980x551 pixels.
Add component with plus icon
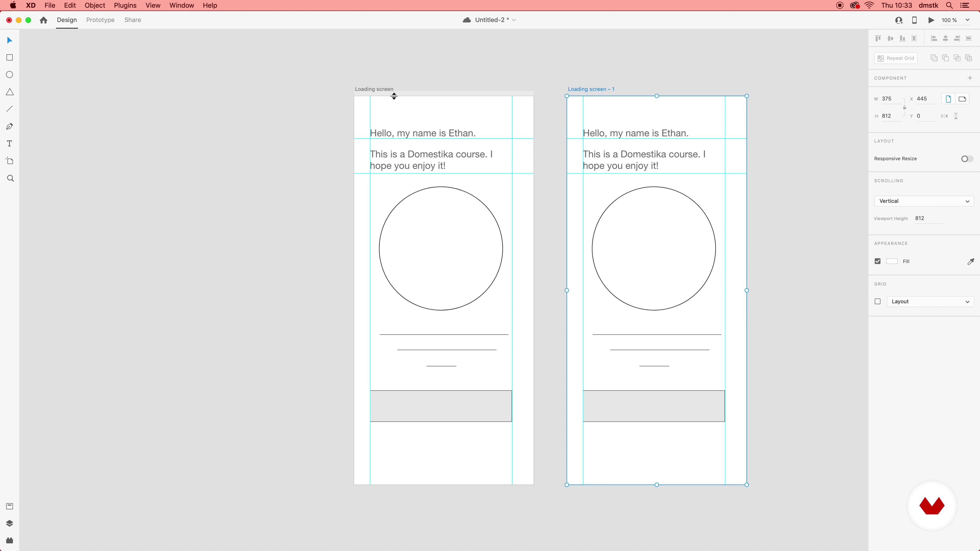coord(970,78)
